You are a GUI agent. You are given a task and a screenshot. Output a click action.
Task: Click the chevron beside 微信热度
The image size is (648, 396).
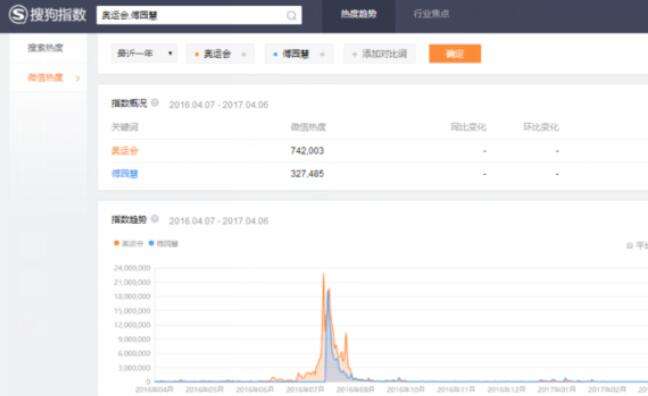point(77,78)
